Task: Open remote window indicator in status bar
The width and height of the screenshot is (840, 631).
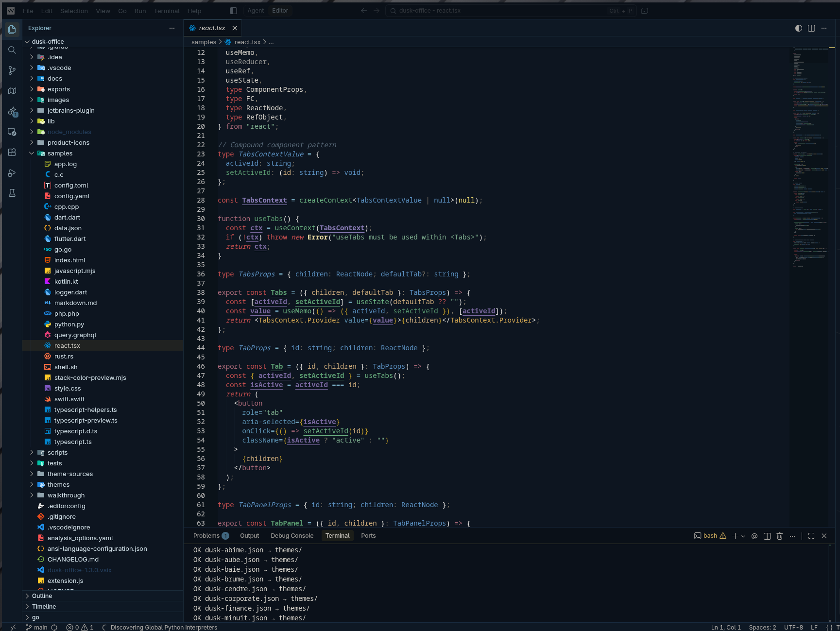Action: coord(13,627)
